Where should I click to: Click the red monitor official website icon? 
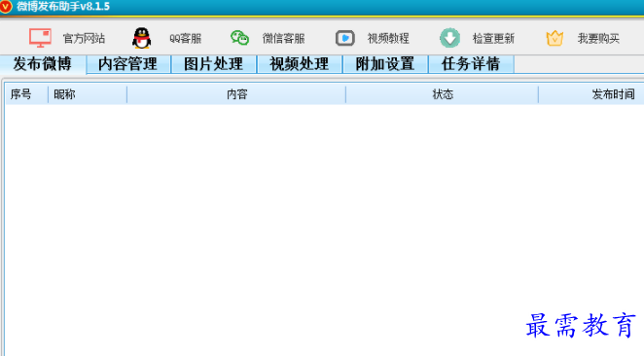point(40,38)
